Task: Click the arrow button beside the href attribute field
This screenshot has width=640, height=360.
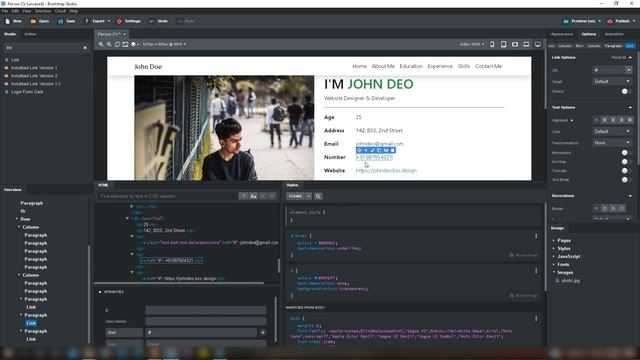Action: click(x=263, y=332)
